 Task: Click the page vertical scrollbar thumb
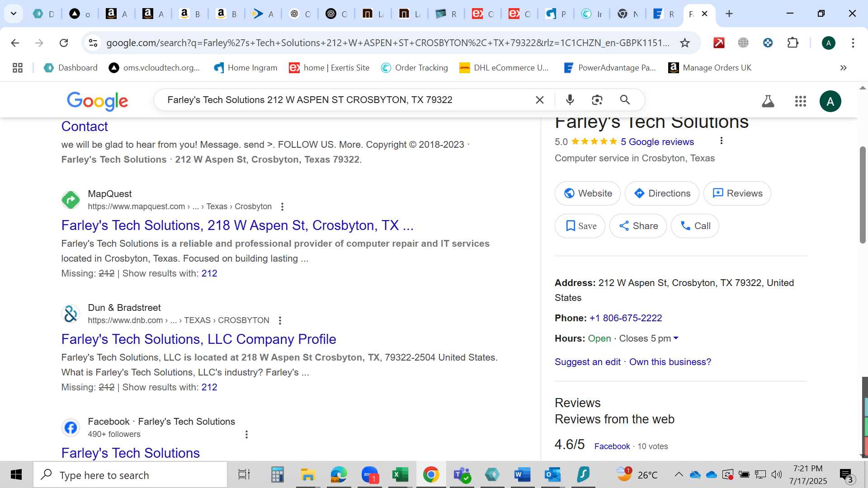(x=863, y=194)
